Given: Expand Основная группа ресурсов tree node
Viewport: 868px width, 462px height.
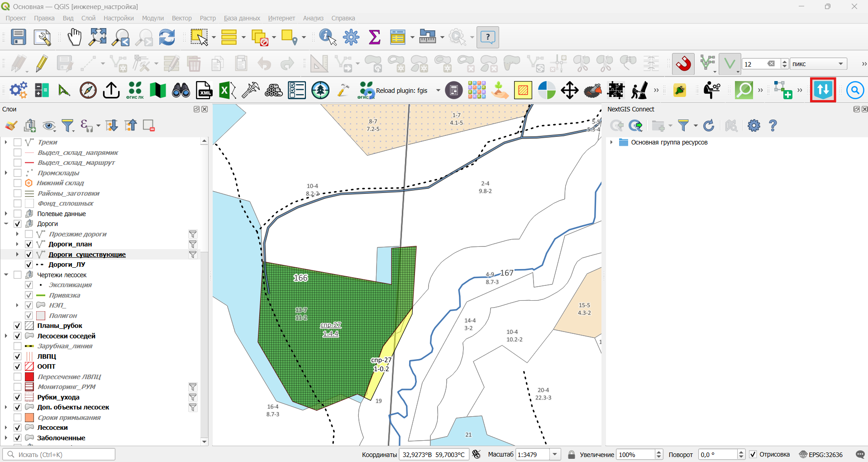Looking at the screenshot, I should 611,142.
